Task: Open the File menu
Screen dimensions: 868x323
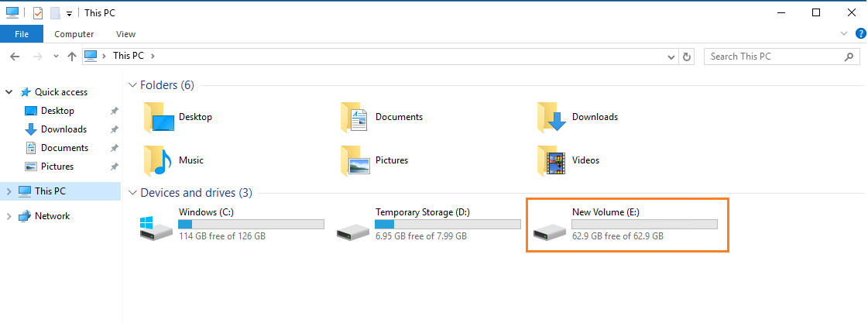Action: coord(22,34)
